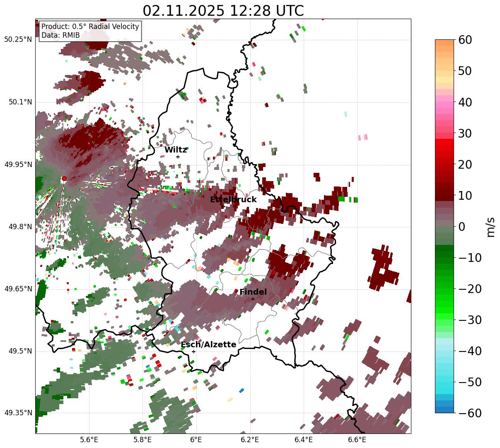The height and width of the screenshot is (448, 500).
Task: Click the Data: RMIB text
Action: click(x=60, y=35)
